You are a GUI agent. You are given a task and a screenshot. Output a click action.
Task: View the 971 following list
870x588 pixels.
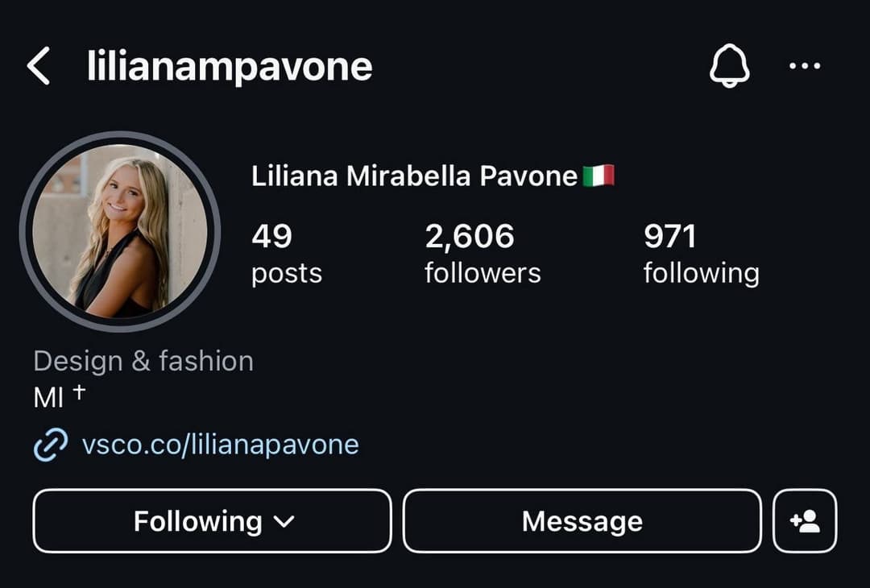coord(702,254)
